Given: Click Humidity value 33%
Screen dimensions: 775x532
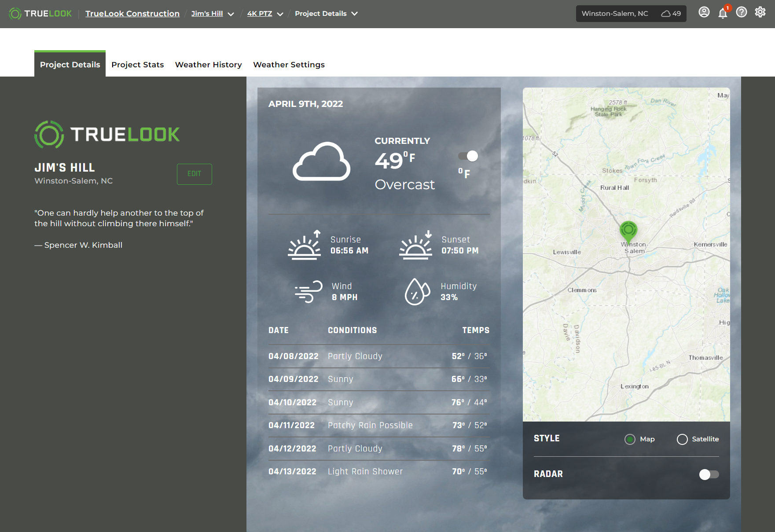Looking at the screenshot, I should coord(449,297).
